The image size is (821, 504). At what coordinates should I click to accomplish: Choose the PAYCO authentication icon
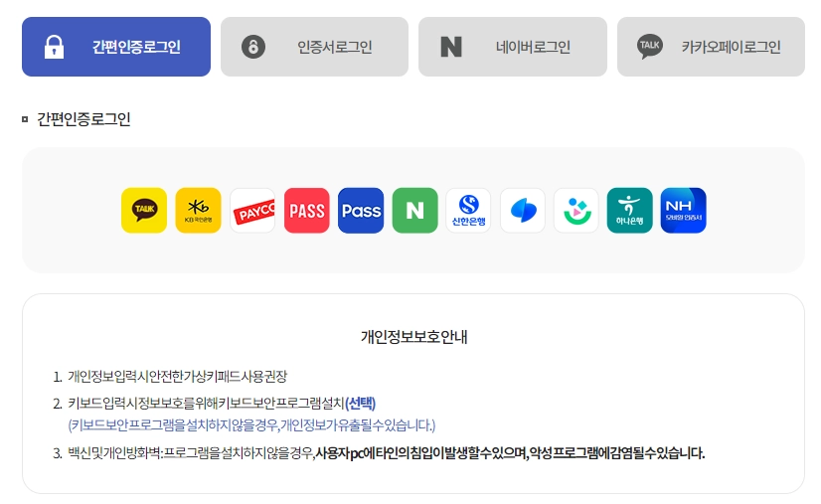point(252,210)
